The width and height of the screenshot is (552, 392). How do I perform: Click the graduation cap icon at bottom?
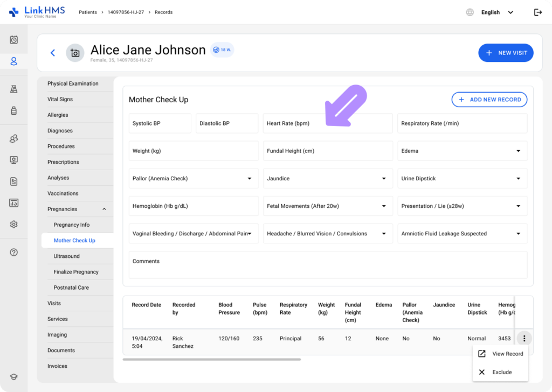14,377
